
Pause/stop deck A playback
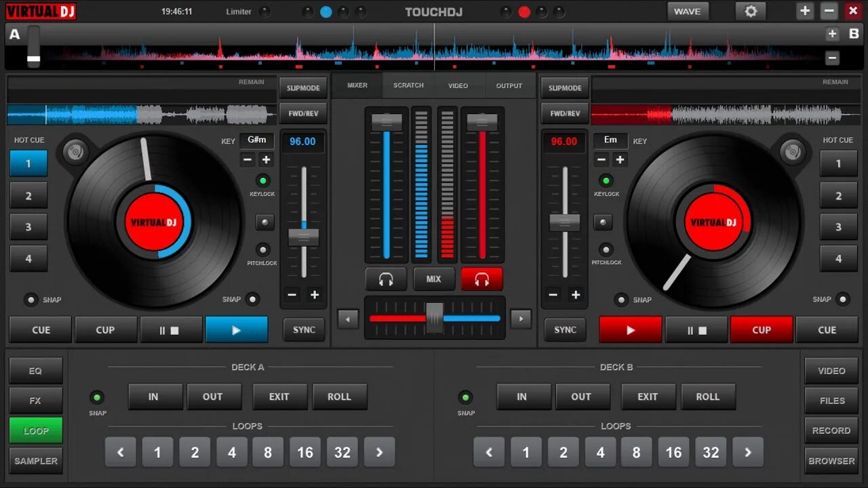(171, 330)
